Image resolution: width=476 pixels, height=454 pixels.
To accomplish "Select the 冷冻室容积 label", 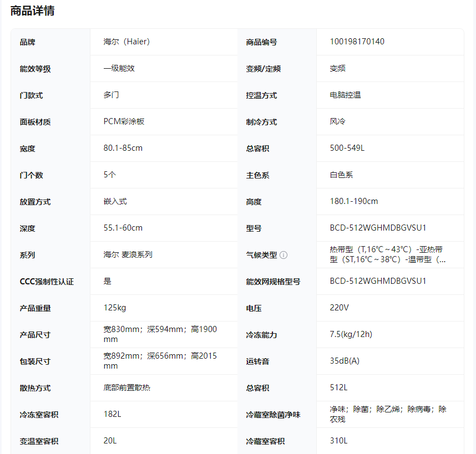I will (39, 415).
